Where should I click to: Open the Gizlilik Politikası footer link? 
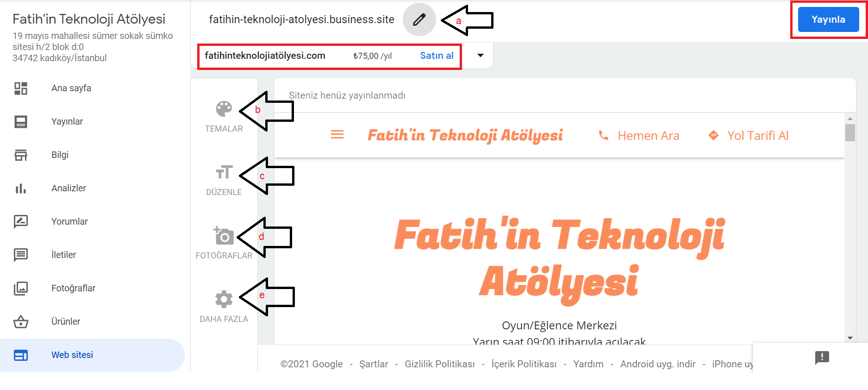click(440, 364)
